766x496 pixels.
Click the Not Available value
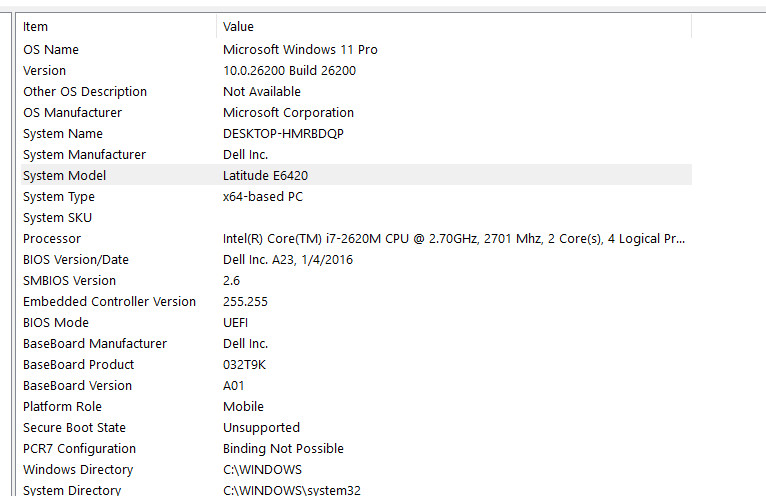(262, 92)
